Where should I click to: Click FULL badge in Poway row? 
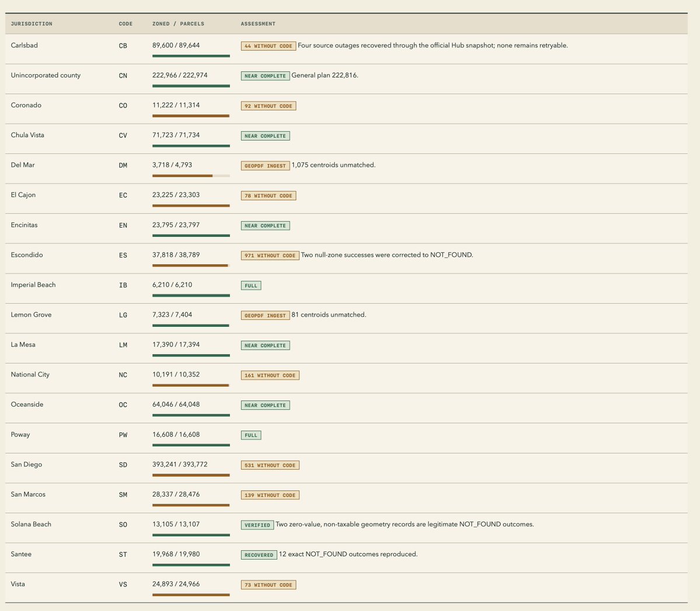251,435
